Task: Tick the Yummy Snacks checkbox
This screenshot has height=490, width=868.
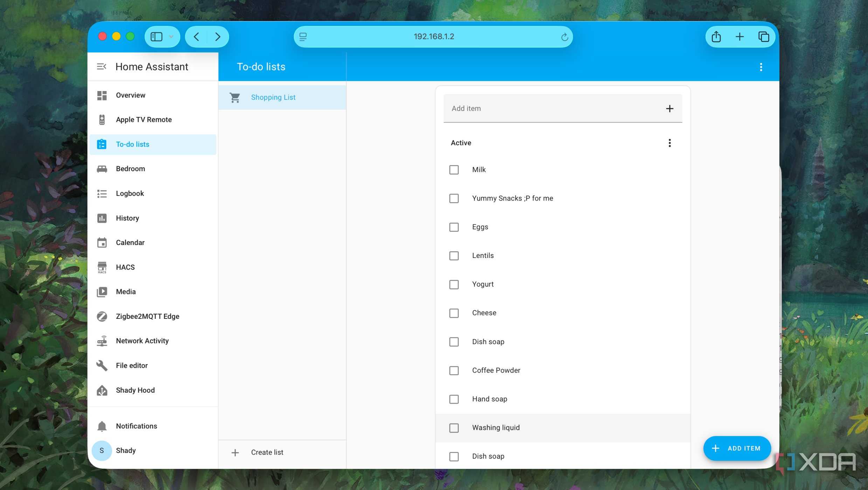Action: (x=454, y=198)
